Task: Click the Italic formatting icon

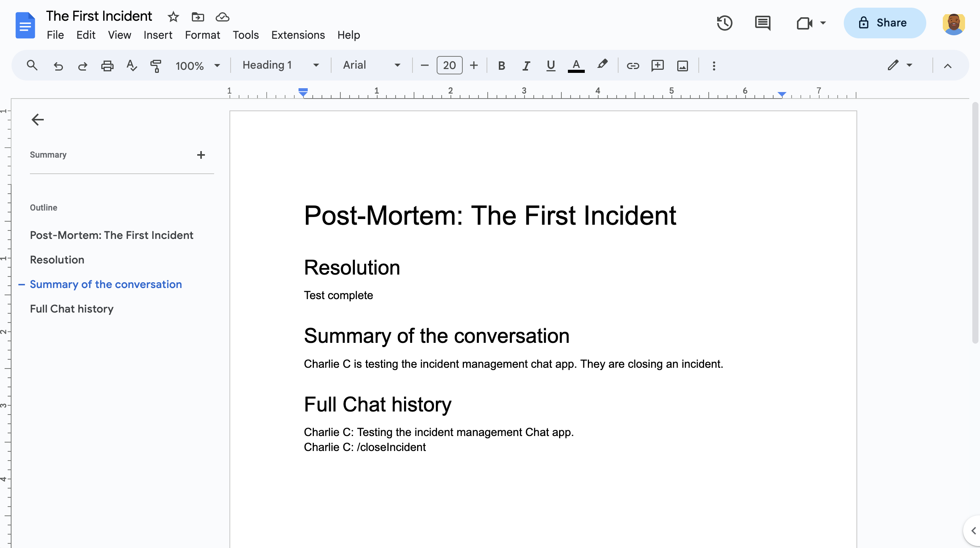Action: pyautogui.click(x=525, y=65)
